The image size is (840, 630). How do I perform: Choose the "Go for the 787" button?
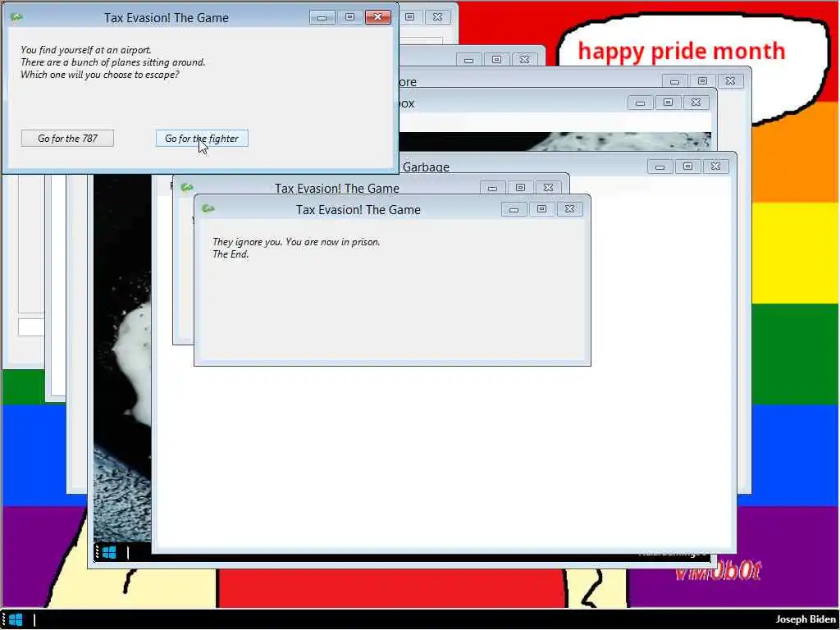coord(67,138)
